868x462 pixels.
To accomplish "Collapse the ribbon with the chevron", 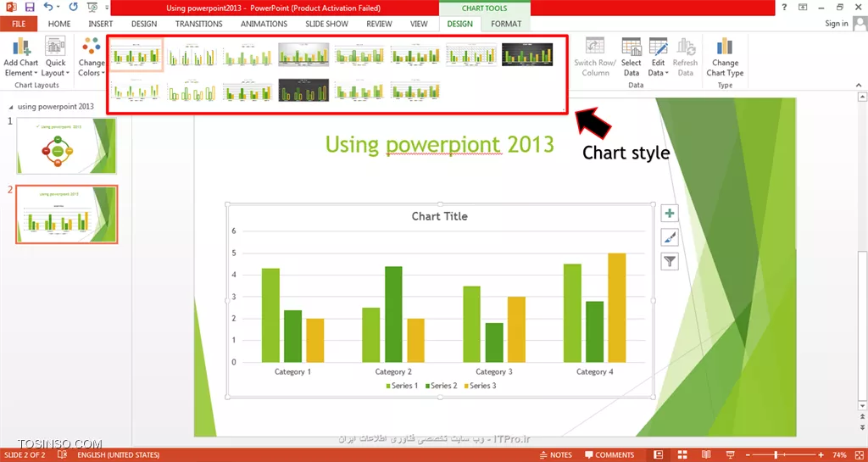I will (859, 86).
